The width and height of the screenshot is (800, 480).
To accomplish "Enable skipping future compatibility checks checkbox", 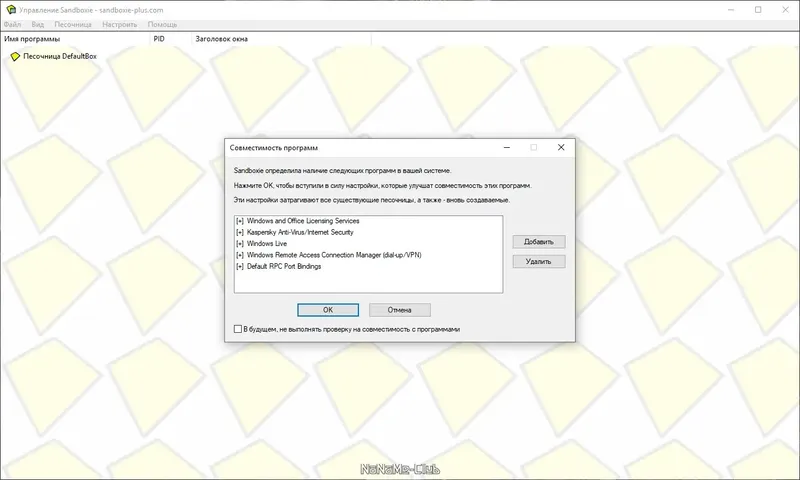I will pyautogui.click(x=238, y=329).
